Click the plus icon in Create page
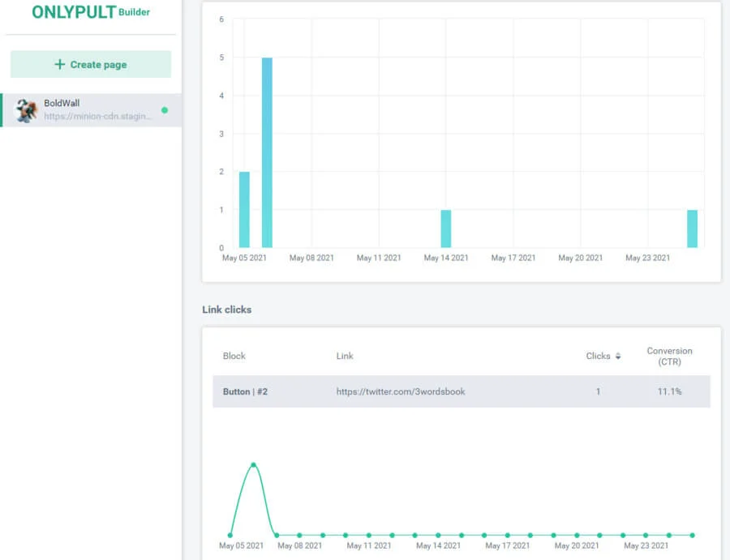730x560 pixels. coord(59,64)
